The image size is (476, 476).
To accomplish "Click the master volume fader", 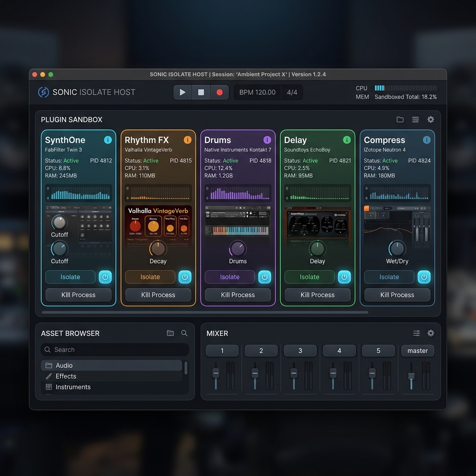I will coord(411,376).
